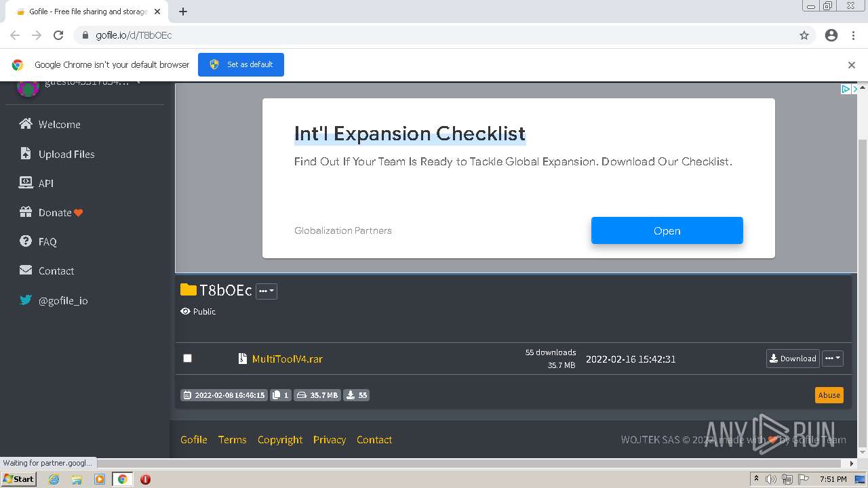The width and height of the screenshot is (868, 488).
Task: Click the 55 downloads count badge
Action: coord(356,395)
